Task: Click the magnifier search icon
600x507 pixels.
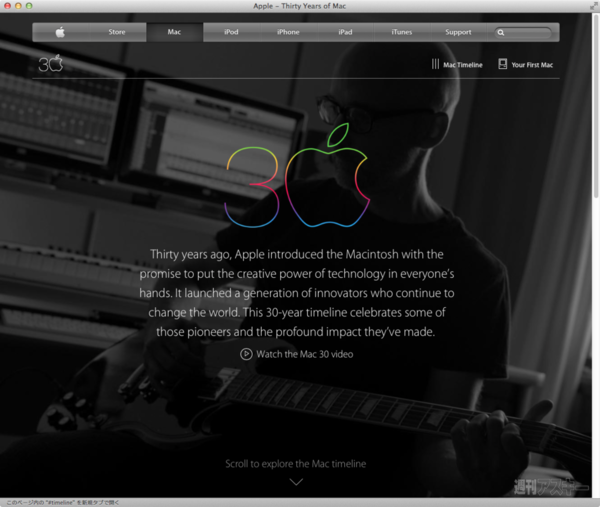Action: point(501,33)
